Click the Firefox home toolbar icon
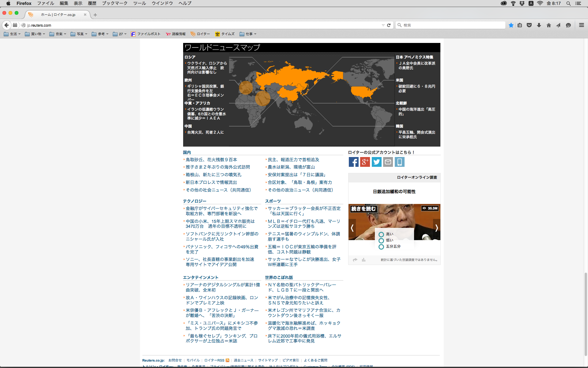This screenshot has height=368, width=588. [548, 25]
